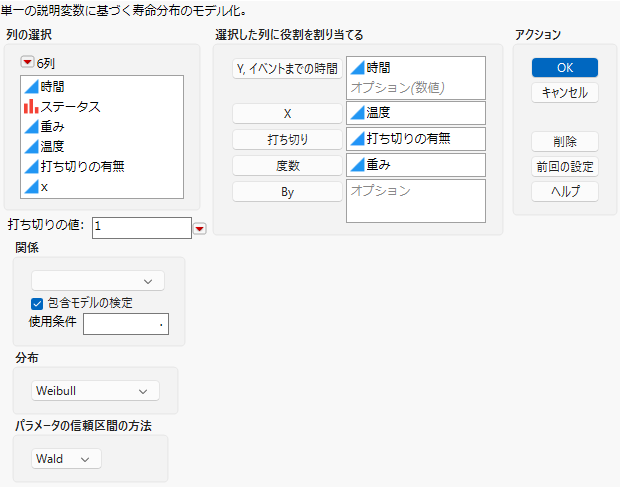Click the continuous icon beside 打ち切りの有無 in column list
620x487 pixels.
[x=31, y=166]
